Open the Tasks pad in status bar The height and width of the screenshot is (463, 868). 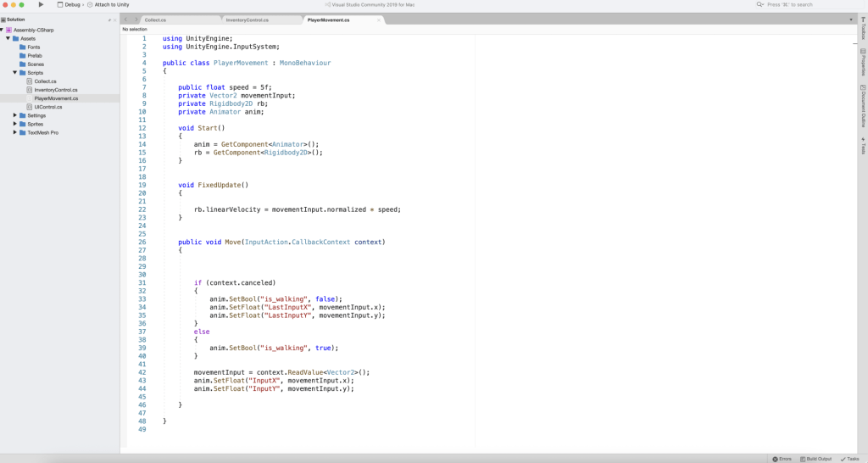[x=849, y=459]
